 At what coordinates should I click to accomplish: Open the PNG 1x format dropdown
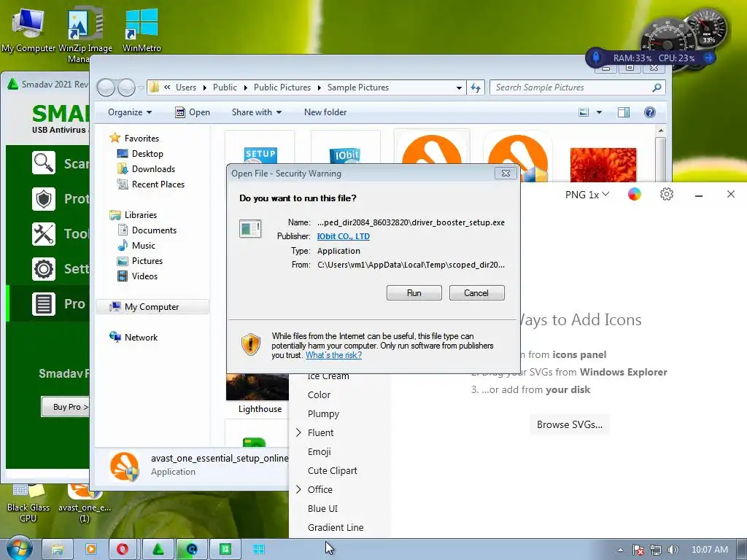(x=587, y=195)
